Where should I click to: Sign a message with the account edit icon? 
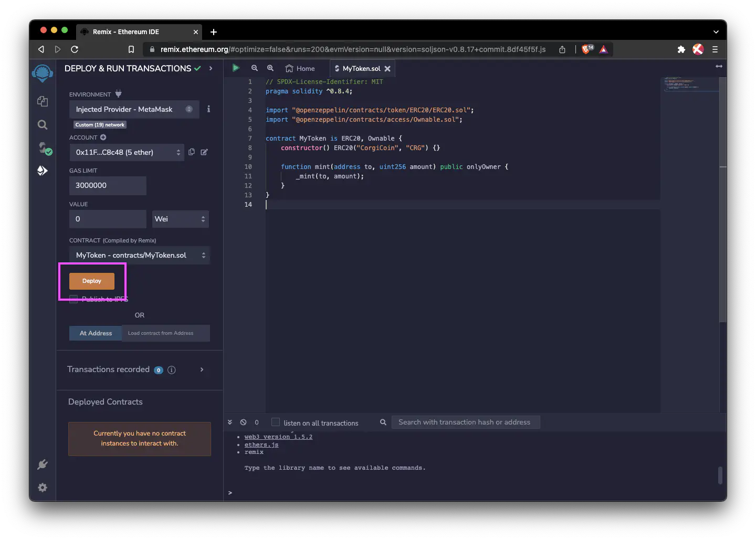point(204,152)
